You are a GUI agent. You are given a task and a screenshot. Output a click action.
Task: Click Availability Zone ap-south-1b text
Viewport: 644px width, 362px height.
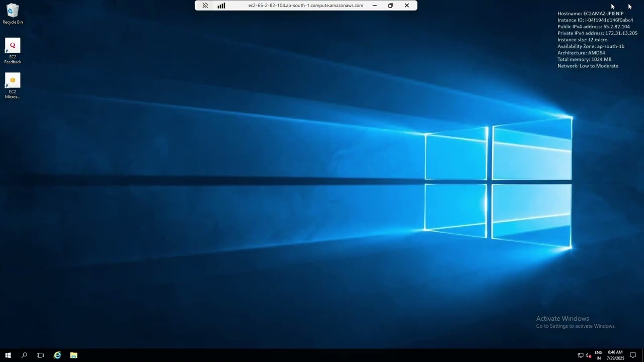591,46
